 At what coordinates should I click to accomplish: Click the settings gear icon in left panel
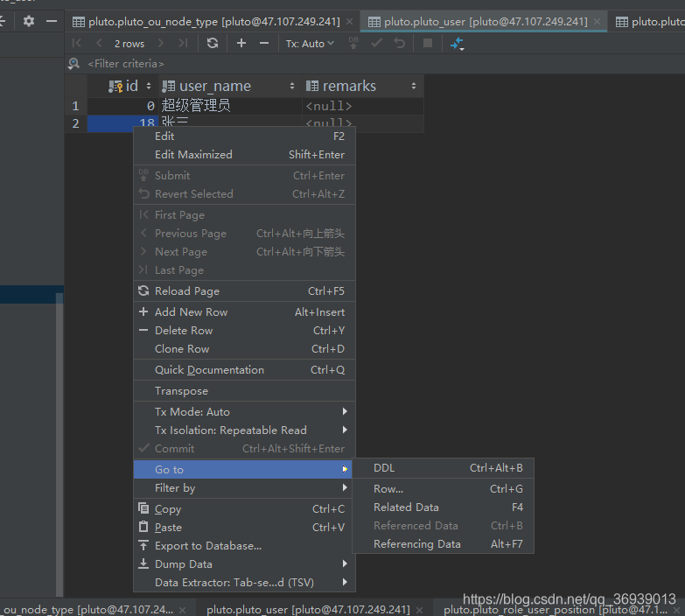click(x=28, y=21)
